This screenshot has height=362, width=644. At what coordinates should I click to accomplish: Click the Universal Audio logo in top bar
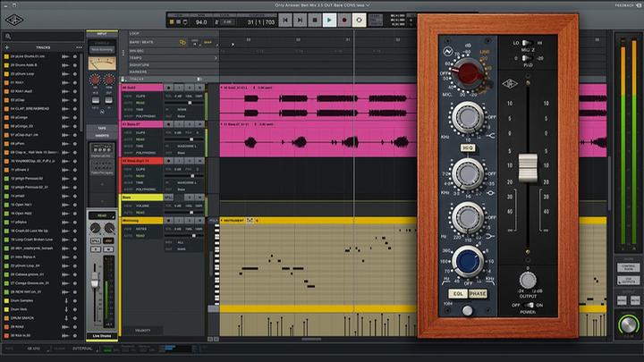tap(14, 20)
